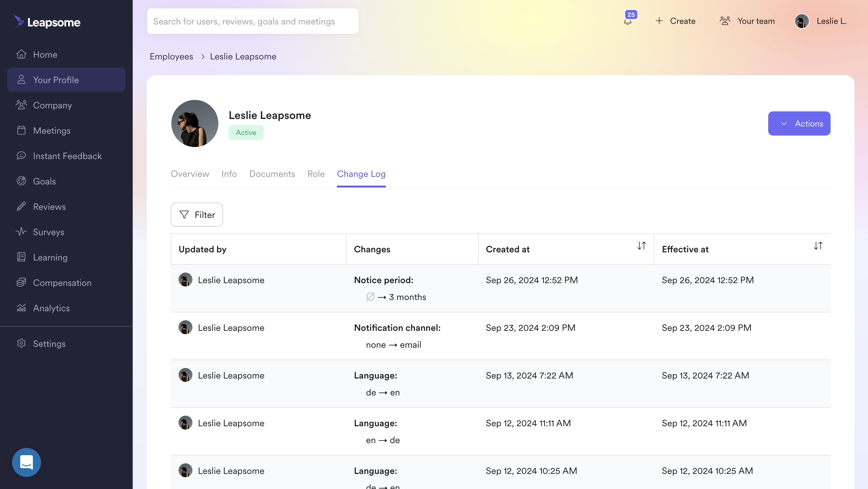Image resolution: width=868 pixels, height=489 pixels.
Task: Click the Leapsome logo
Action: click(47, 22)
